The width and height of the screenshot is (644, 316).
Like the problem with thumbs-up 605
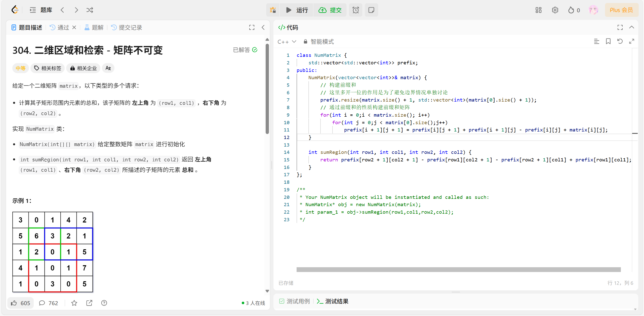pos(21,303)
